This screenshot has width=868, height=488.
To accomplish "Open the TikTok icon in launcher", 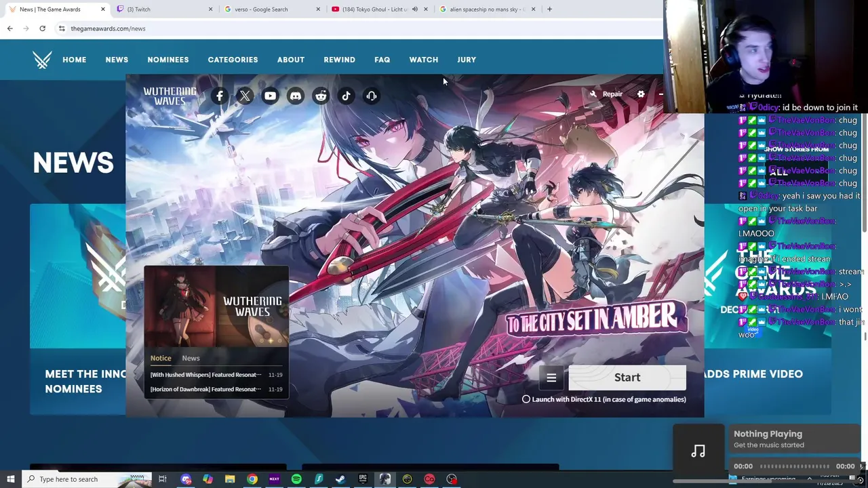I will (346, 96).
